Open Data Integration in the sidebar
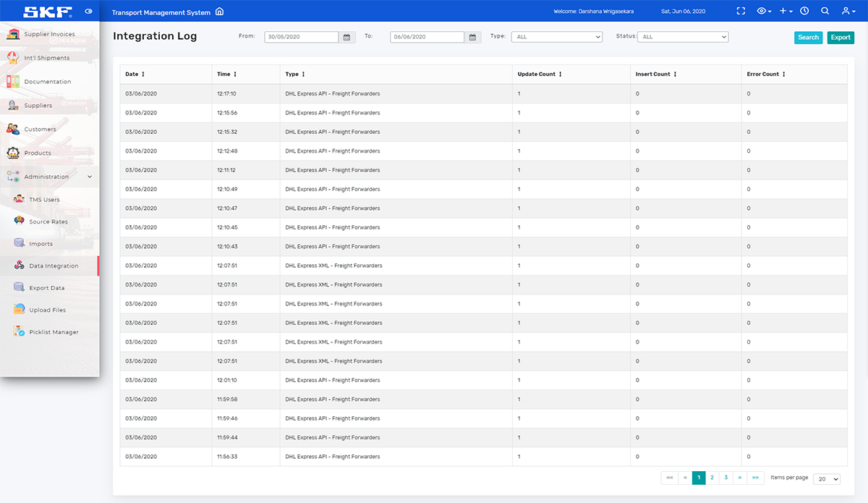 (54, 266)
